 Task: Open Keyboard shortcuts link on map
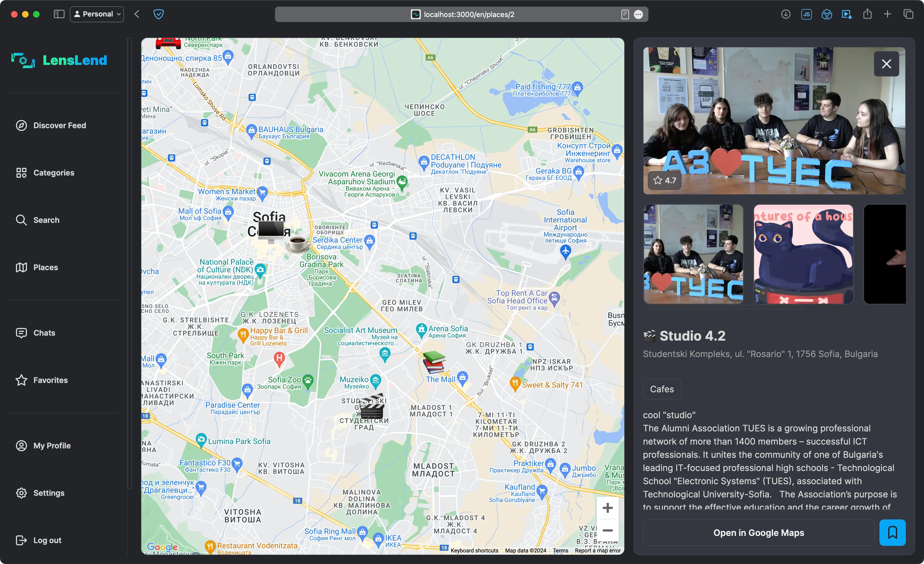[474, 550]
